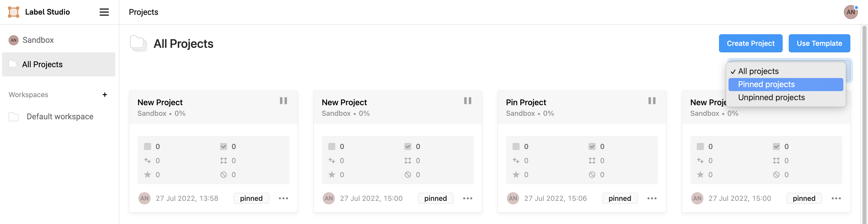
Task: Select Pinned projects filter option
Action: (x=766, y=84)
